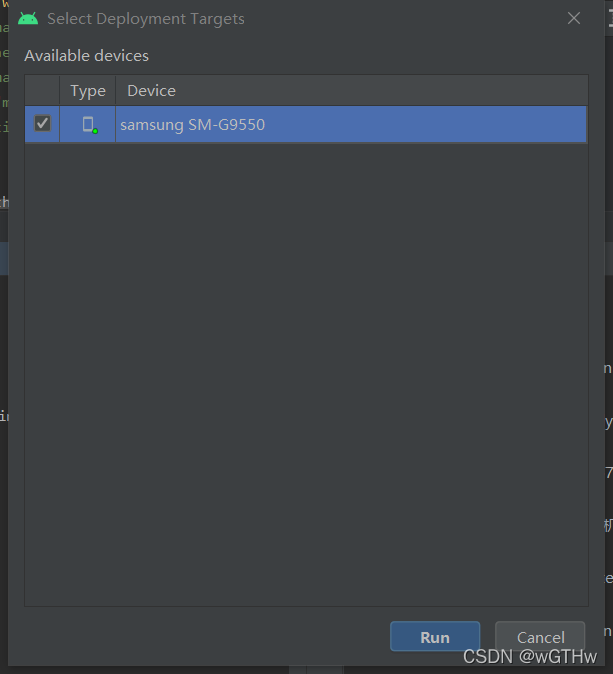Click empty title bar area left of close
This screenshot has width=613, height=674.
[404, 19]
